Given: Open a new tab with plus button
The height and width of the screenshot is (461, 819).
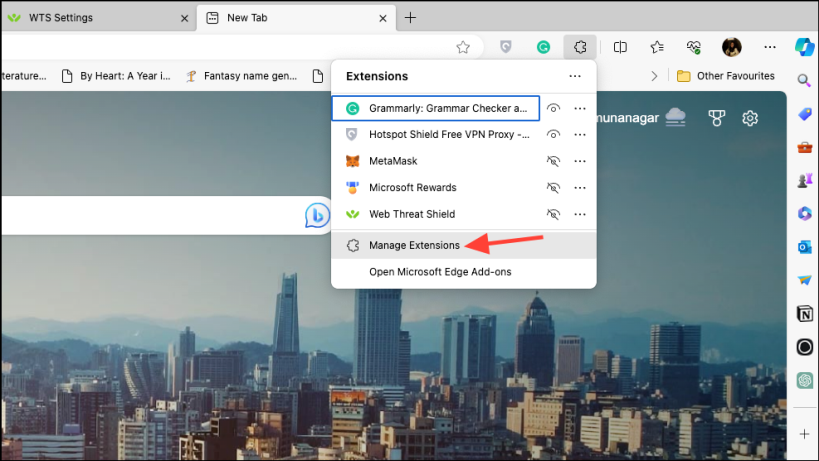Looking at the screenshot, I should 411,18.
